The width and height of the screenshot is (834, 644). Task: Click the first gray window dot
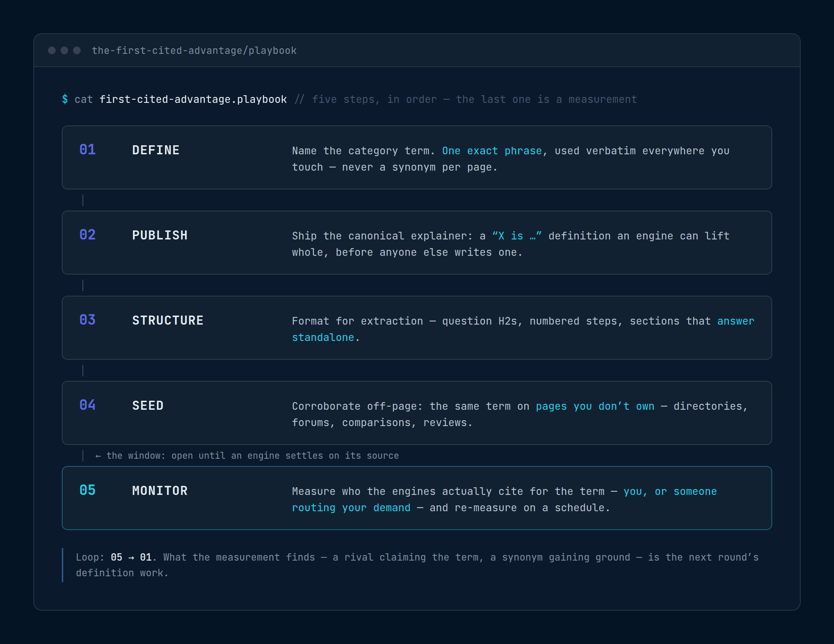point(52,50)
